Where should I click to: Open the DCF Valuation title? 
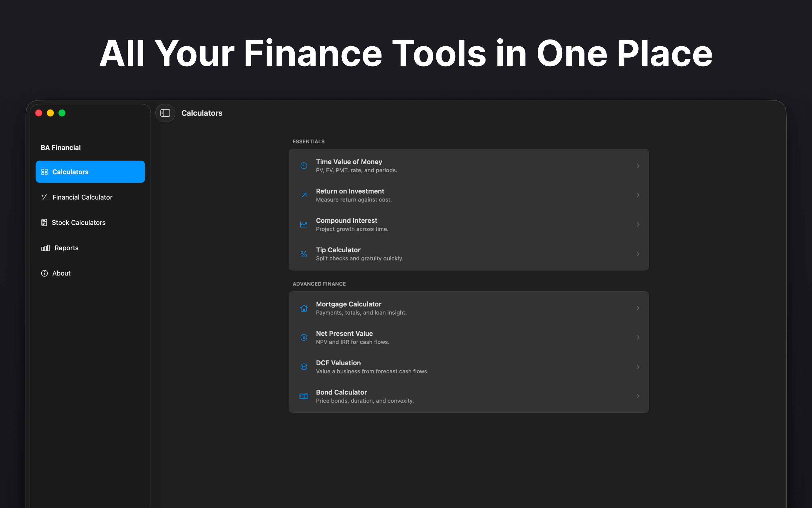[338, 363]
